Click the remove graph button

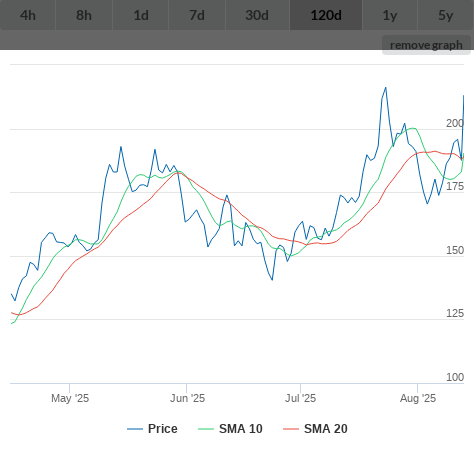pyautogui.click(x=426, y=45)
